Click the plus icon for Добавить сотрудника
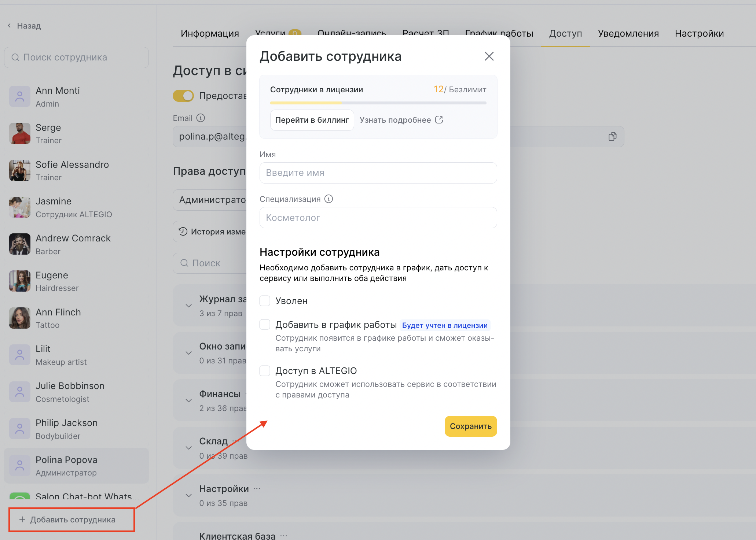 (22, 519)
